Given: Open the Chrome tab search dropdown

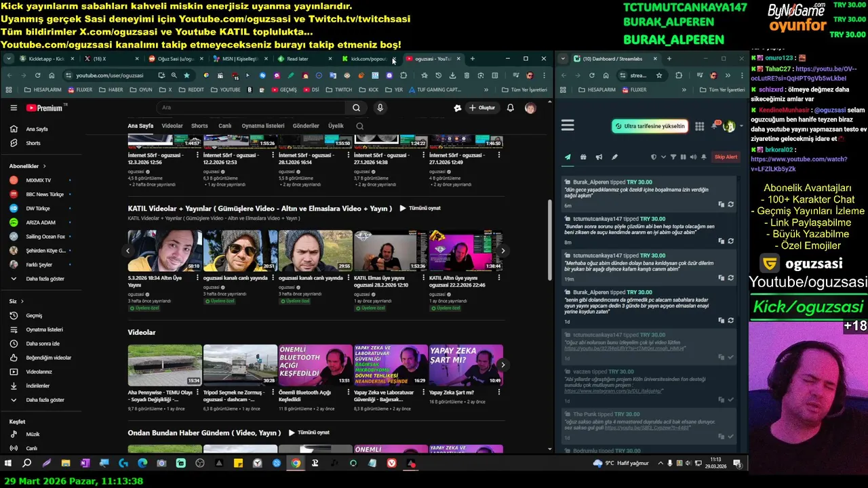Looking at the screenshot, I should pos(8,59).
